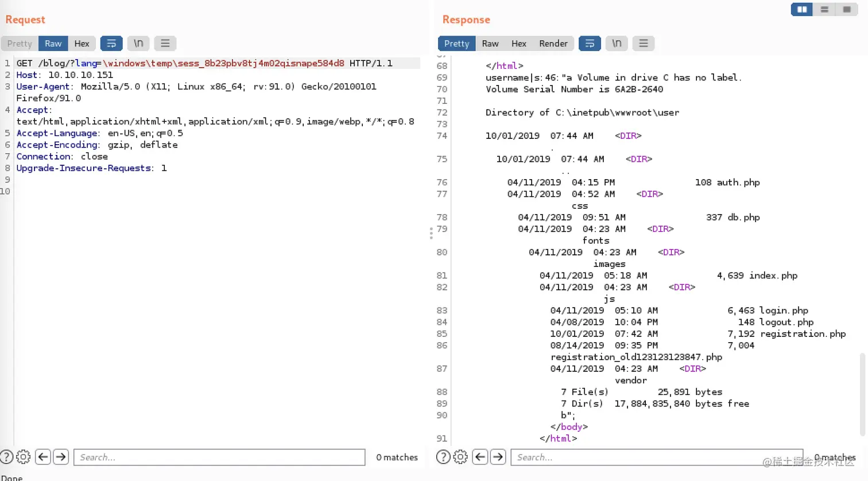Click 'Directory of C:\inetpub\wwwroot\user' line

582,113
